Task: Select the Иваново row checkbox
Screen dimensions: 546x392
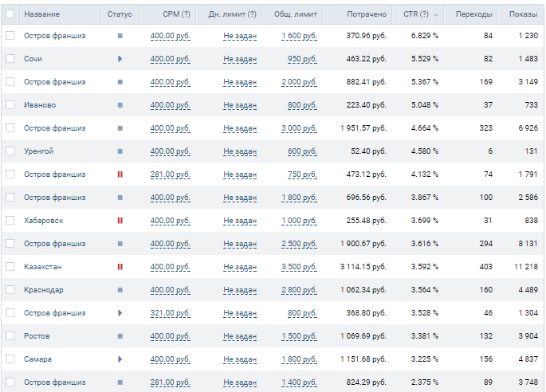Action: pyautogui.click(x=10, y=105)
